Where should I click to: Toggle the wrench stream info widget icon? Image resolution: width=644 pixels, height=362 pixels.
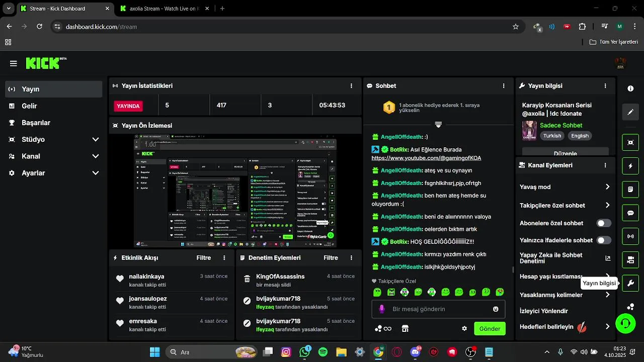(630, 283)
